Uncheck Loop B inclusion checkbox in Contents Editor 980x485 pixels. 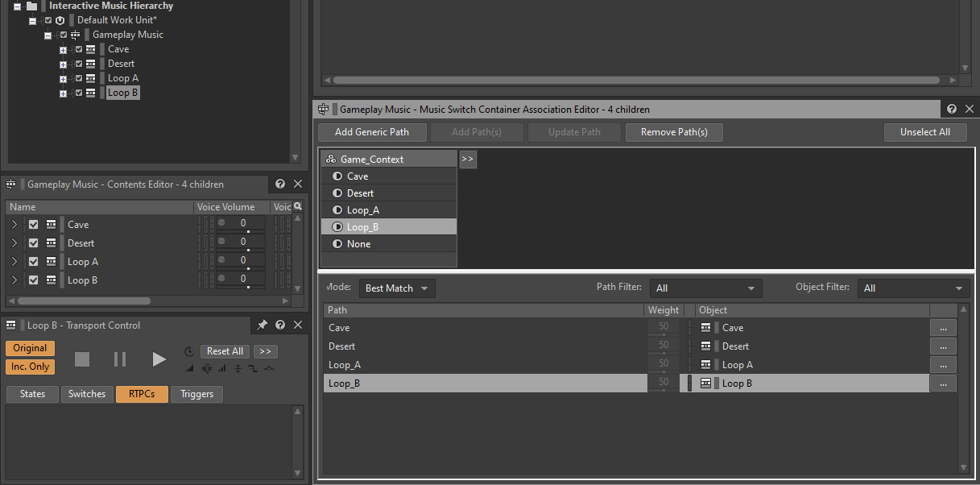(x=34, y=280)
